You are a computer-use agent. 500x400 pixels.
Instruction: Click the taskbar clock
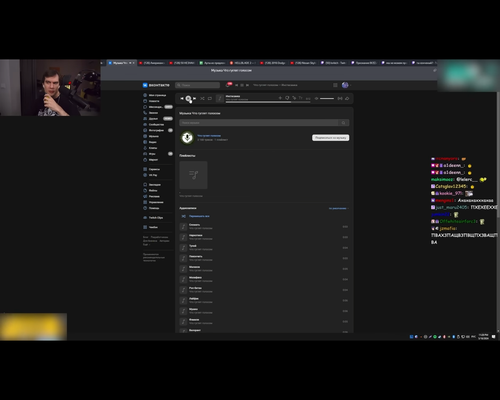pos(483,337)
